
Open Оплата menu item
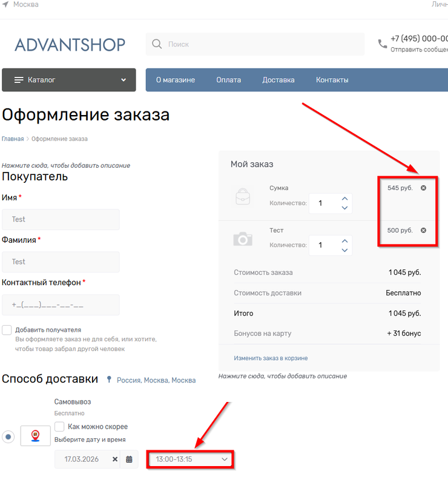tap(229, 80)
